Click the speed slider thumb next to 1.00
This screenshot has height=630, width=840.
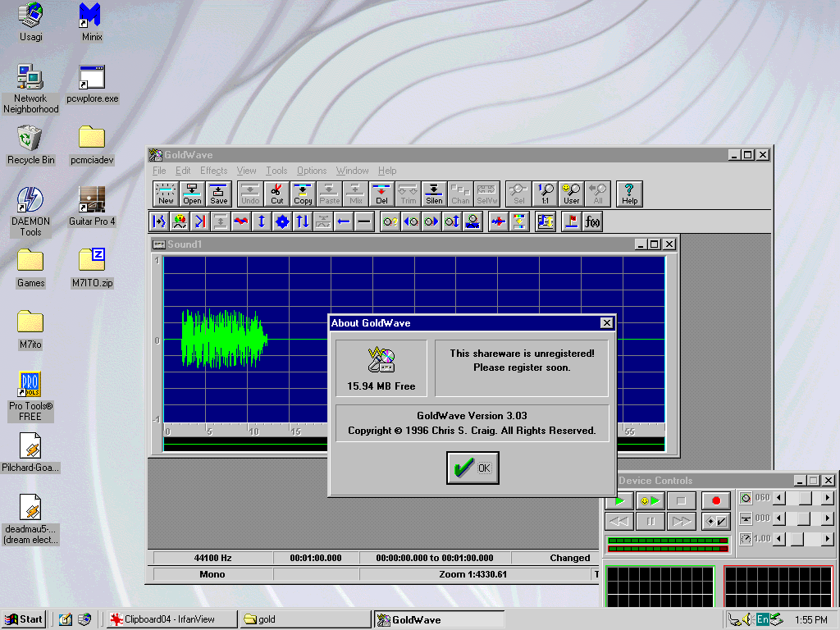[x=797, y=539]
